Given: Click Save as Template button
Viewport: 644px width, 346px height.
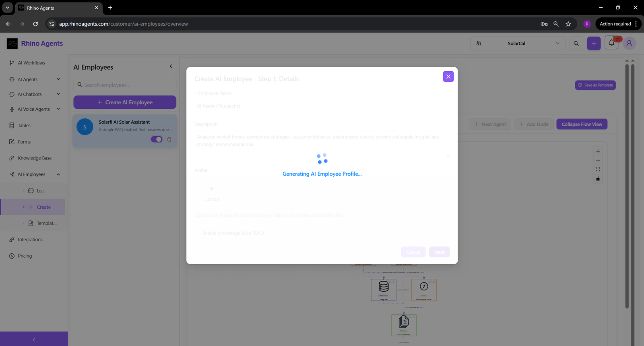Looking at the screenshot, I should [595, 85].
